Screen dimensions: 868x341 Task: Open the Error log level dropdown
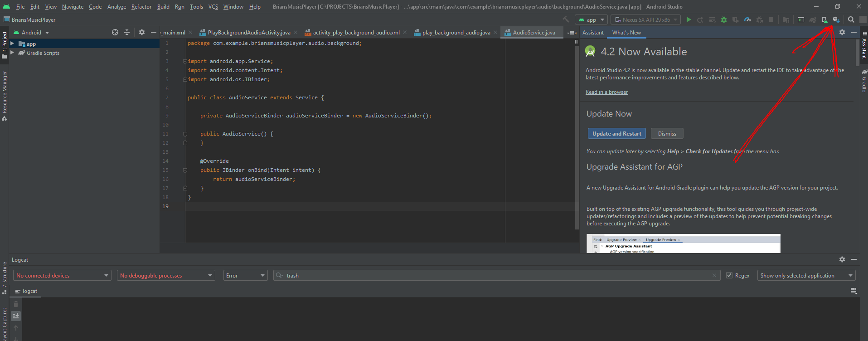point(245,275)
